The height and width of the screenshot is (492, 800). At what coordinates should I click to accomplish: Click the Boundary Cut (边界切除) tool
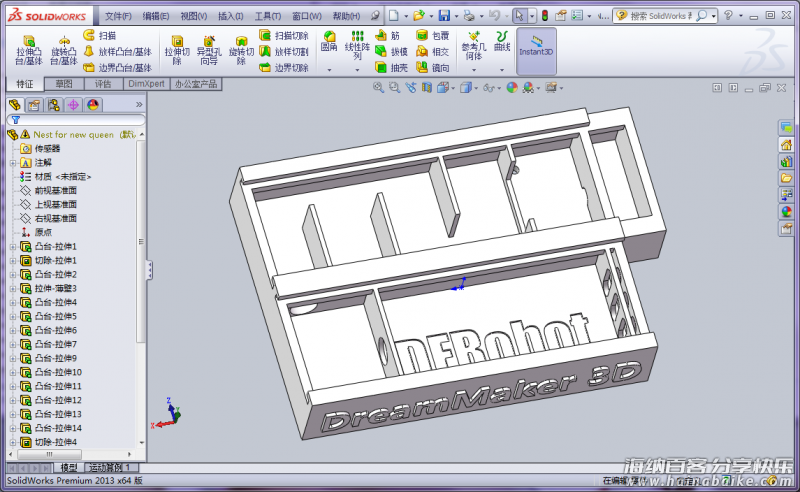coord(284,67)
